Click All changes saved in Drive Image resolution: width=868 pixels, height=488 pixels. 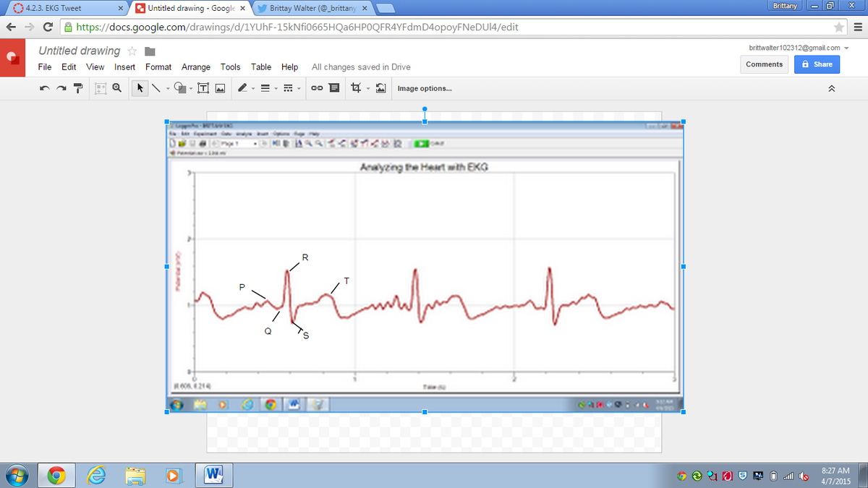click(x=361, y=67)
